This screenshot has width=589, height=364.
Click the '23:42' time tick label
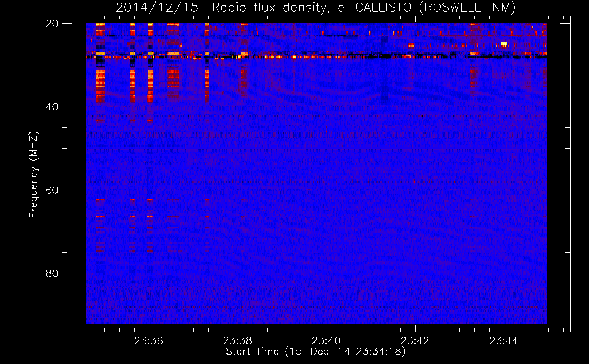[415, 341]
